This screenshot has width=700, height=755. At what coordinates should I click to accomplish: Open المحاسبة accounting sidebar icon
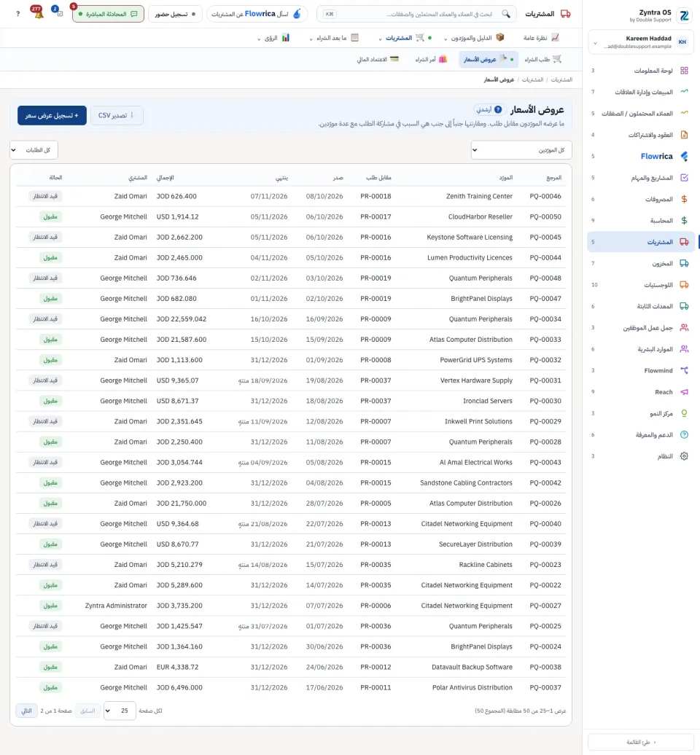click(684, 221)
